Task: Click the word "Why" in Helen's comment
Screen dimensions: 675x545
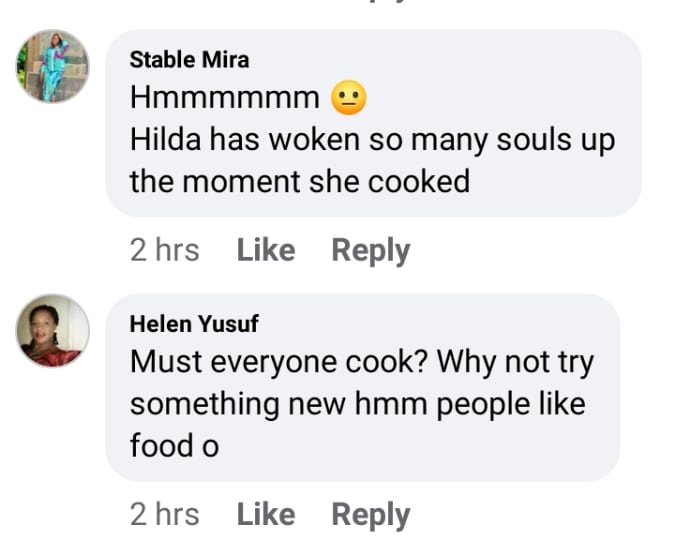Action: point(467,362)
